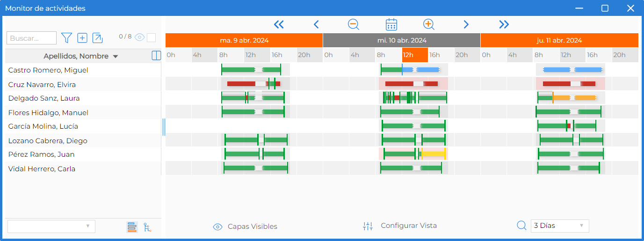Click the Configurar Vista sliders icon
Screen dimensions: 644x241
[x=368, y=226]
